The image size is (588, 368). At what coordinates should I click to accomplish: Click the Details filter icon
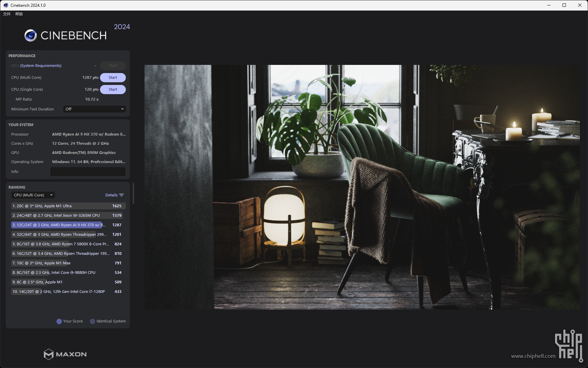coord(121,195)
